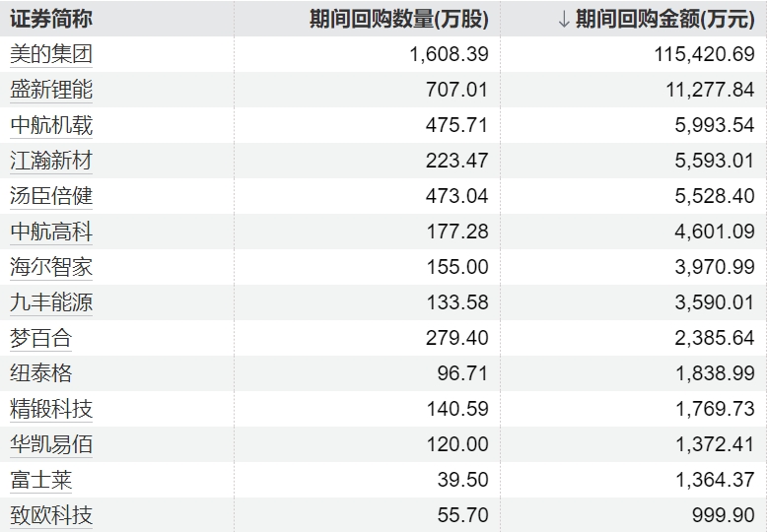
Task: Open the 梦百合 stock link
Action: (40, 338)
